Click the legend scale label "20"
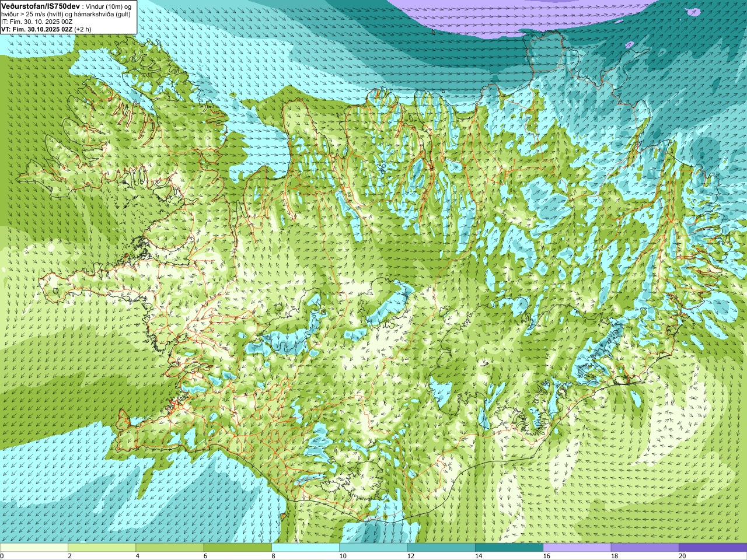 click(682, 556)
